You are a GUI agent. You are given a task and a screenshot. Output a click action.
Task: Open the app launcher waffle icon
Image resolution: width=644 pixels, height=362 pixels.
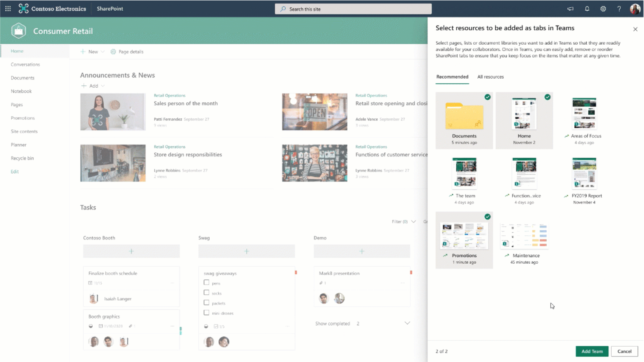(x=8, y=9)
